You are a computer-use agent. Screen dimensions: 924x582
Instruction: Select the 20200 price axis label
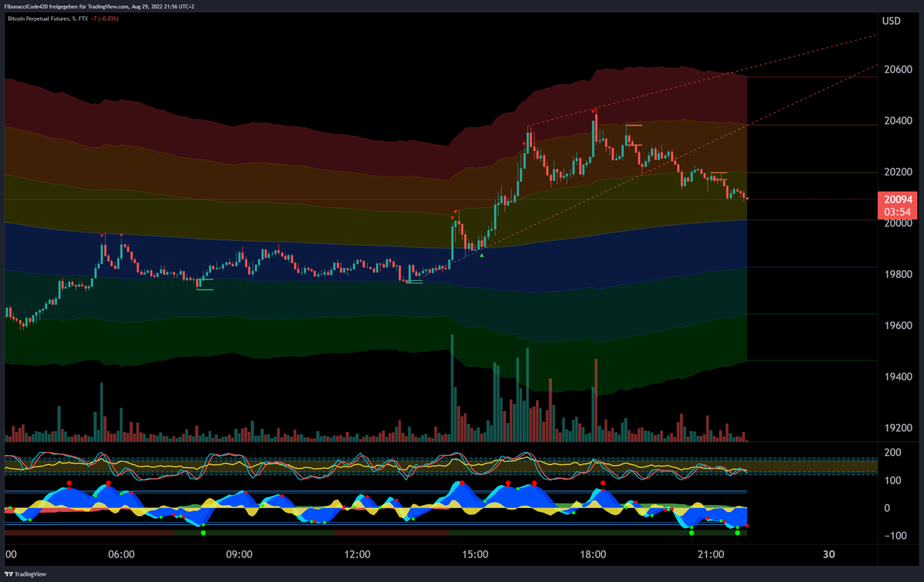coord(898,172)
